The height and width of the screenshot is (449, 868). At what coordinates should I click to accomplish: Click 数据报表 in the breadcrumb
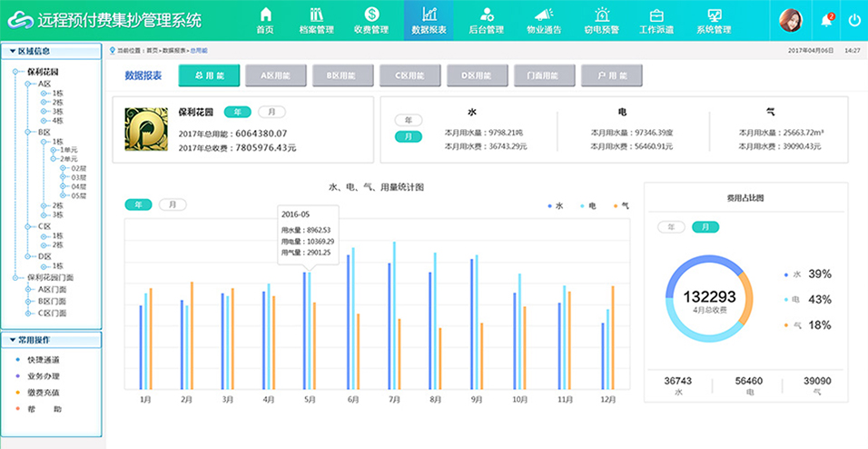(x=174, y=51)
